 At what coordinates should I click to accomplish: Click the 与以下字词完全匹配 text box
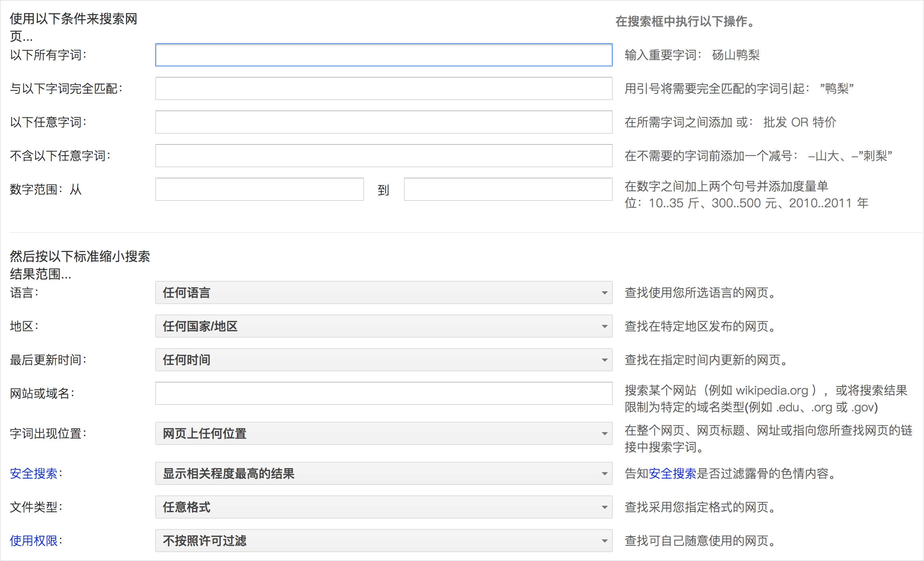pos(383,88)
